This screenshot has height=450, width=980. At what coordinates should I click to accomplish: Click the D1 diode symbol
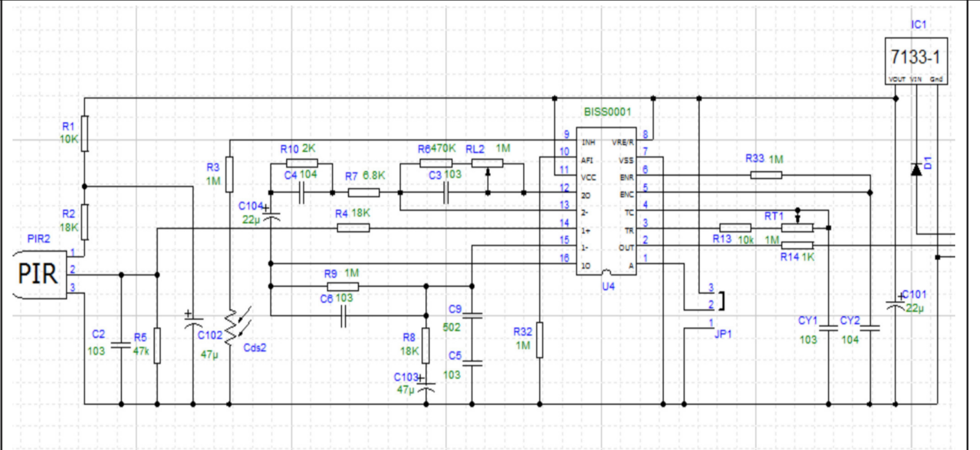coord(916,169)
